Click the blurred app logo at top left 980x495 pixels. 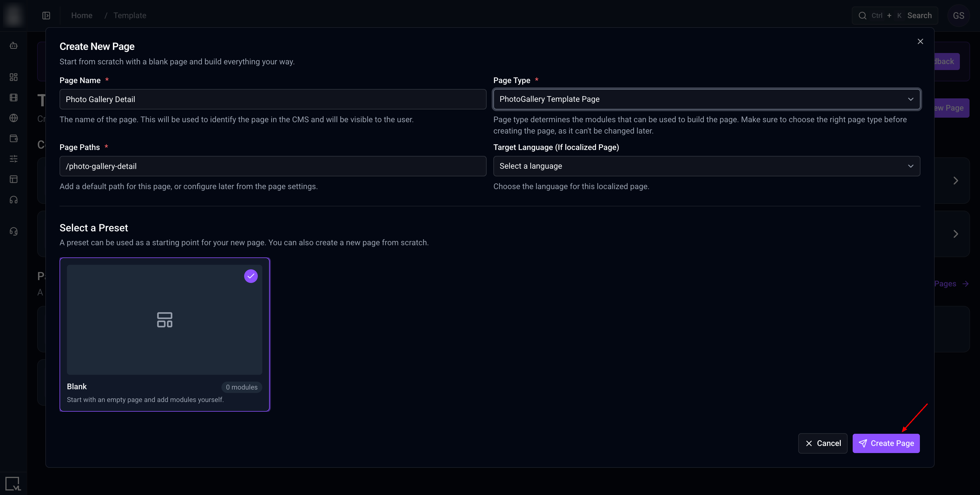(x=13, y=15)
